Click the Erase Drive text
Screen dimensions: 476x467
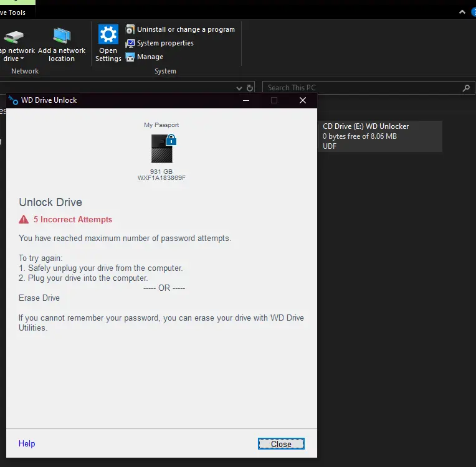(39, 298)
